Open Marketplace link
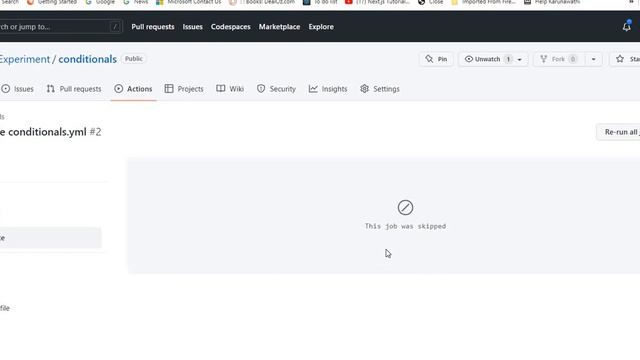 [279, 27]
